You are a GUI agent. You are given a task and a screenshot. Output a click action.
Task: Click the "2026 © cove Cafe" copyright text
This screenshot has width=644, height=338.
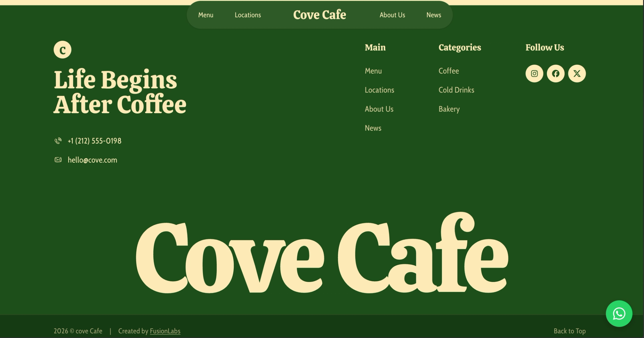click(x=78, y=331)
